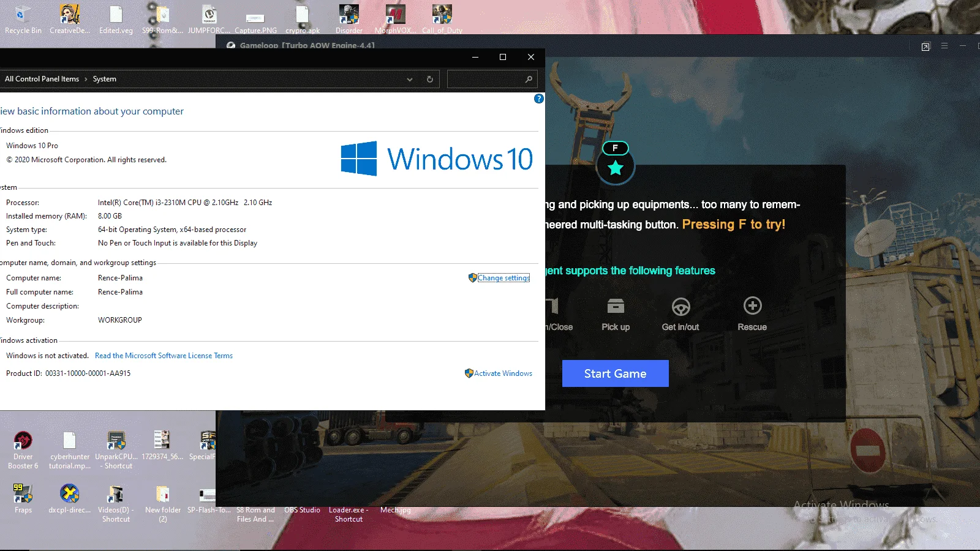Click the Windows 10 logo in System window
Screen dimensions: 980x551
437,159
